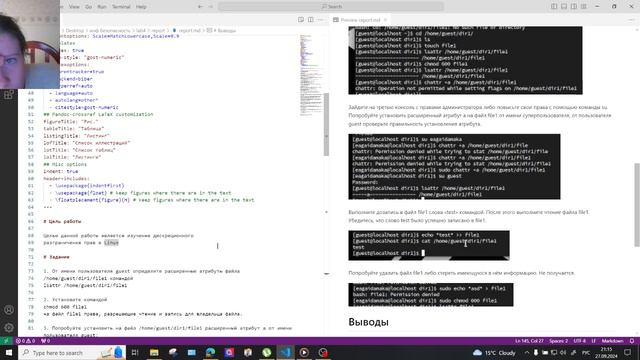This screenshot has height=360, width=640.
Task: Click the preview pane vertical scrollbar thumb
Action: [637, 205]
